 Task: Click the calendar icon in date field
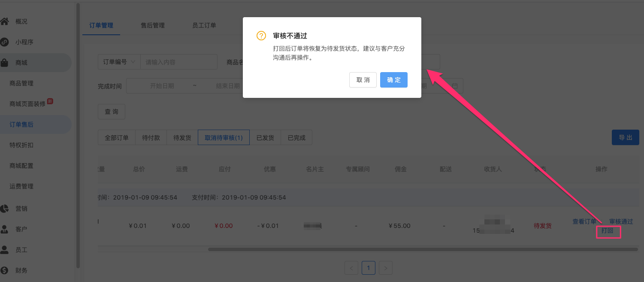coord(455,86)
